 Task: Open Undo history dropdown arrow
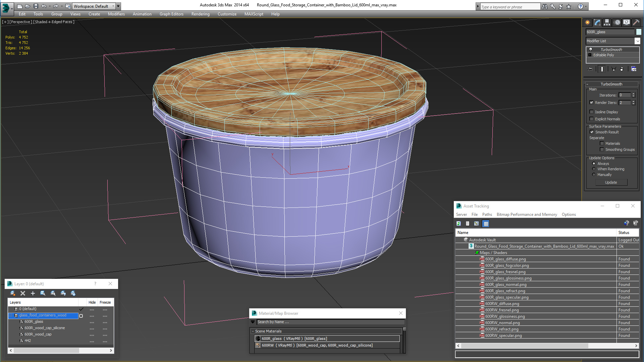point(50,6)
